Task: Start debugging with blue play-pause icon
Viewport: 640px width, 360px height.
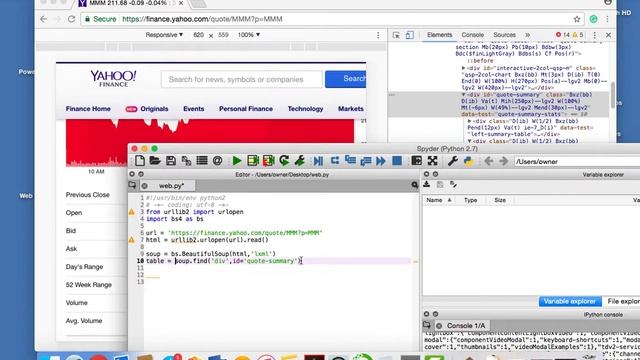Action: tap(318, 161)
